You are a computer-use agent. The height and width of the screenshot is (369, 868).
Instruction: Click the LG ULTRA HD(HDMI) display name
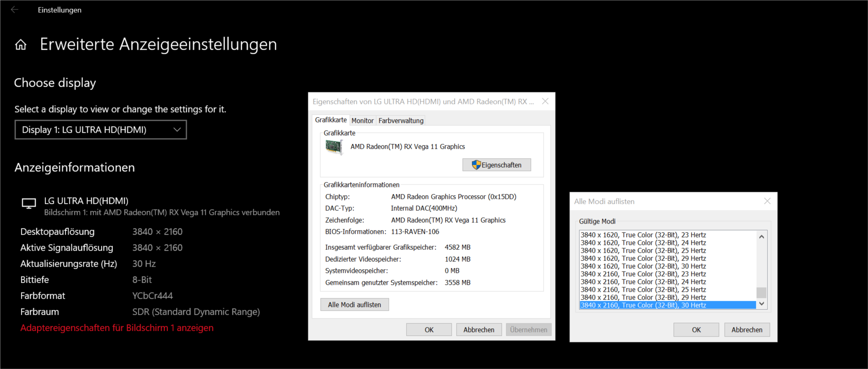point(86,201)
